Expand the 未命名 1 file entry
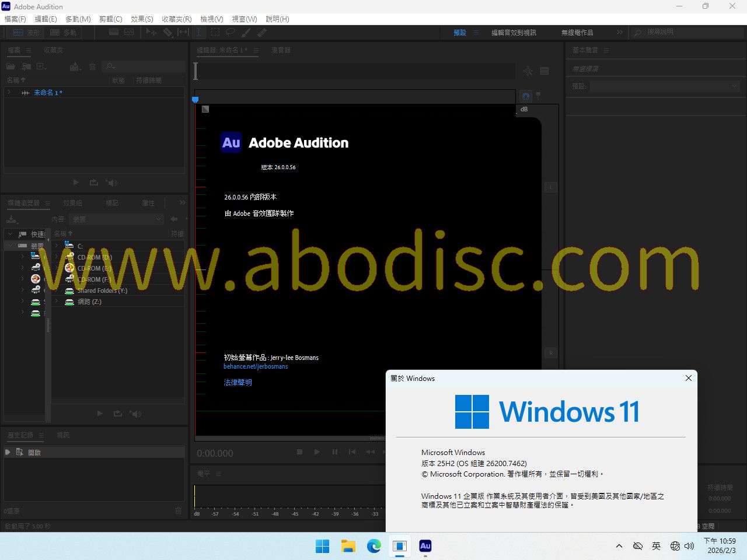The width and height of the screenshot is (747, 560). pos(9,92)
